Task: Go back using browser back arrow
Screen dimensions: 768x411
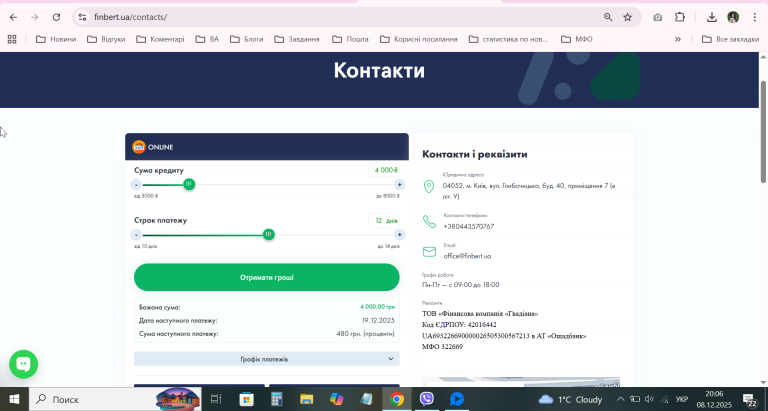Action: pyautogui.click(x=13, y=17)
